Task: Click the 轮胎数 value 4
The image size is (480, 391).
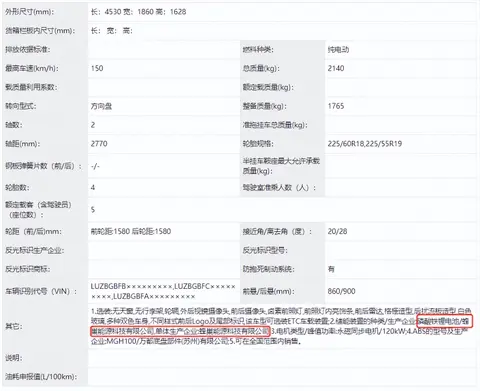Action: [x=93, y=188]
